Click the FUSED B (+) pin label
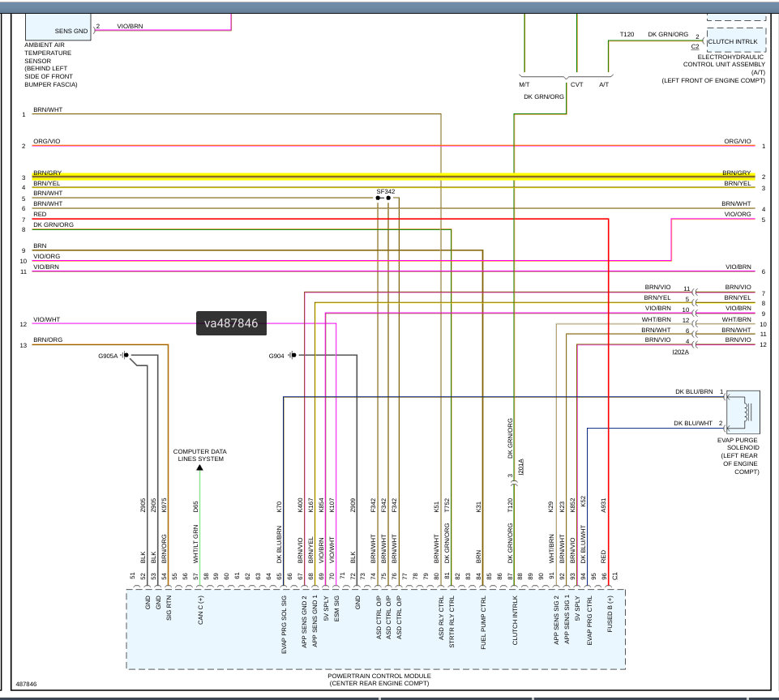The image size is (779, 700). pyautogui.click(x=610, y=614)
